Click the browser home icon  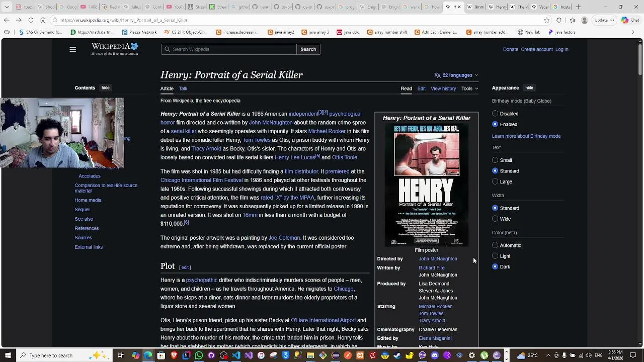tap(43, 20)
